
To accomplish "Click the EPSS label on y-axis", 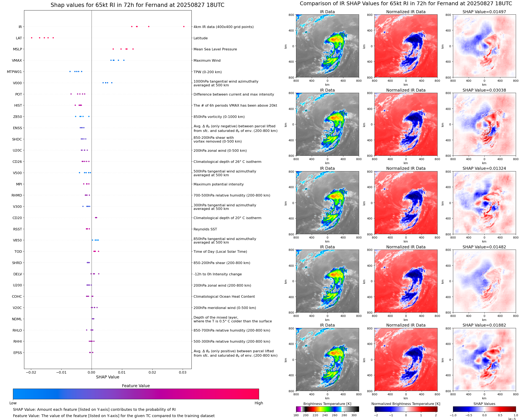I will tap(17, 353).
